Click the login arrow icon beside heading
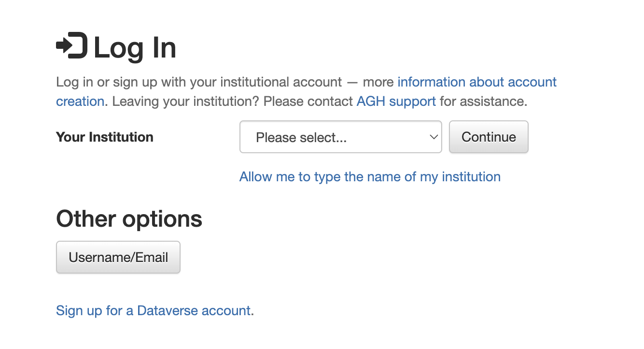This screenshot has height=349, width=644. (72, 46)
